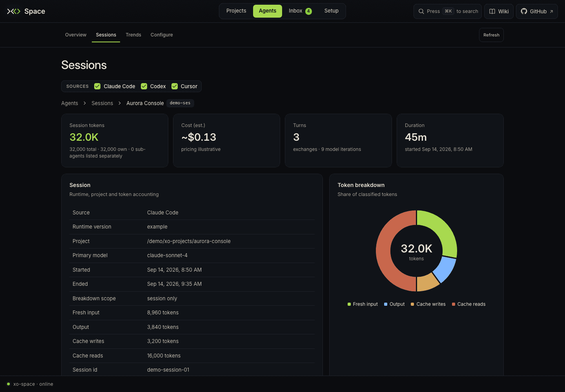Uncheck the Claude Code source checkbox
Screen dimensions: 565x392
[97, 86]
